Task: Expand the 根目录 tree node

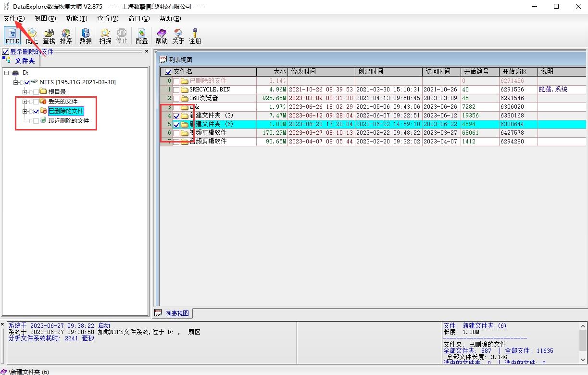Action: (x=25, y=91)
